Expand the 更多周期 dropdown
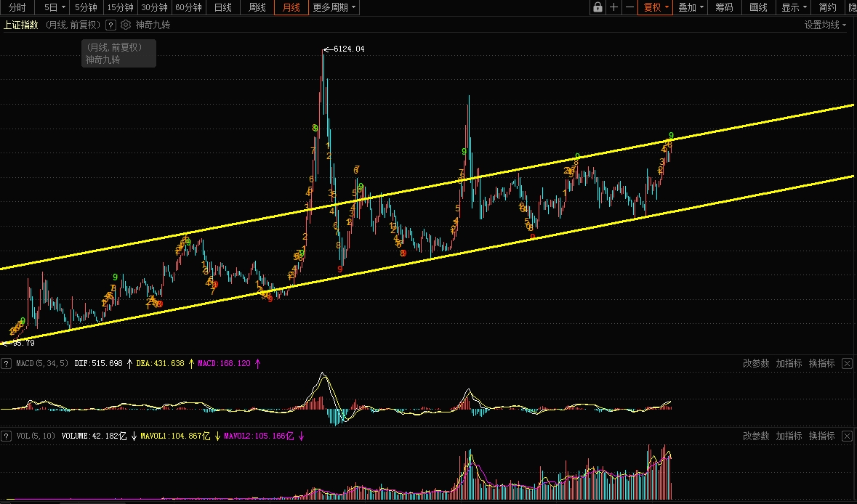Screen dimensions: 857x504 334,7
